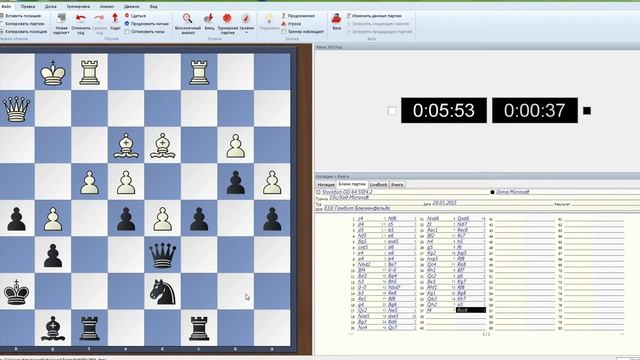Screen dimensions: 640x360
Task: Request a hint with the Подсказка lightbulb
Action: tap(269, 21)
